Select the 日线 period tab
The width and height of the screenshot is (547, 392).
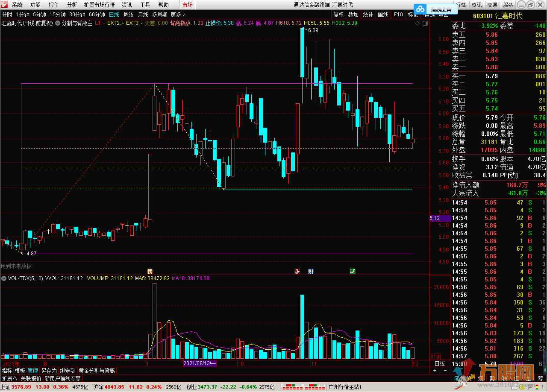(114, 15)
